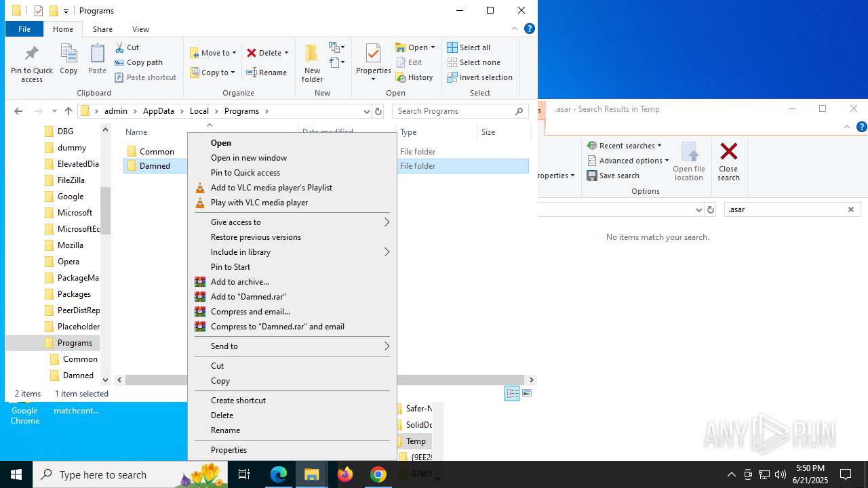Screen dimensions: 868x488
Task: Select FileZilla folder in navigation tree
Action: coord(71,180)
